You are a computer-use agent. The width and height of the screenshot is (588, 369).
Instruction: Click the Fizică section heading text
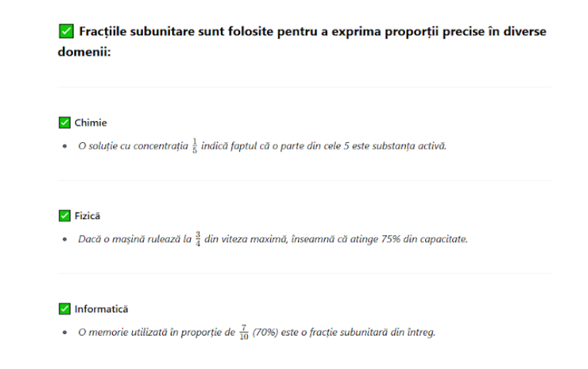point(87,216)
